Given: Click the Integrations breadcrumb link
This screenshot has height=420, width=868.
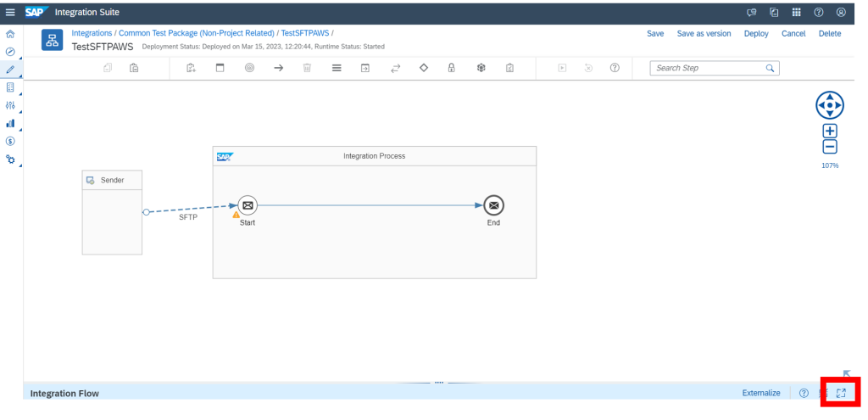Looking at the screenshot, I should tap(92, 33).
